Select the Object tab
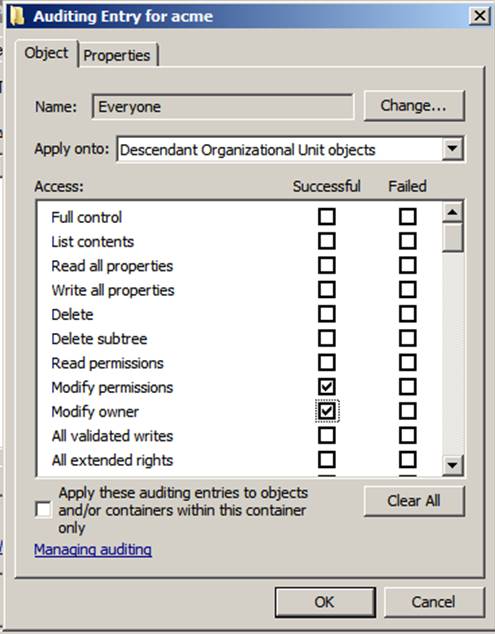495x634 pixels. pyautogui.click(x=47, y=53)
